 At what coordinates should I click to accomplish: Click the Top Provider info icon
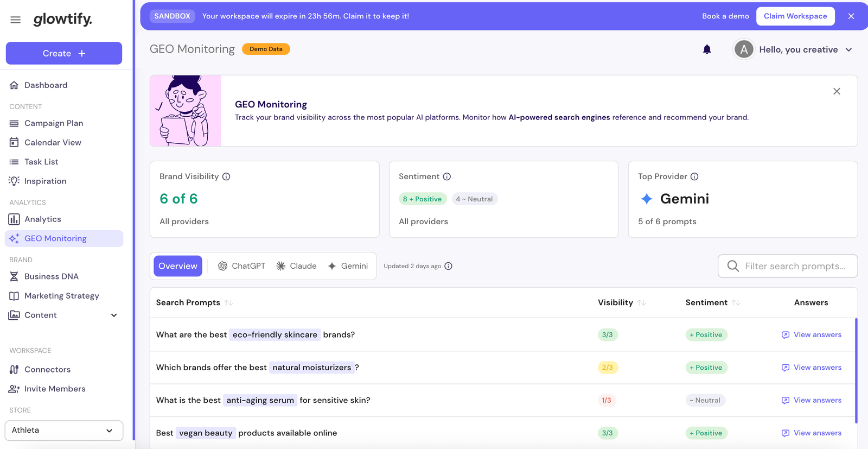point(694,176)
